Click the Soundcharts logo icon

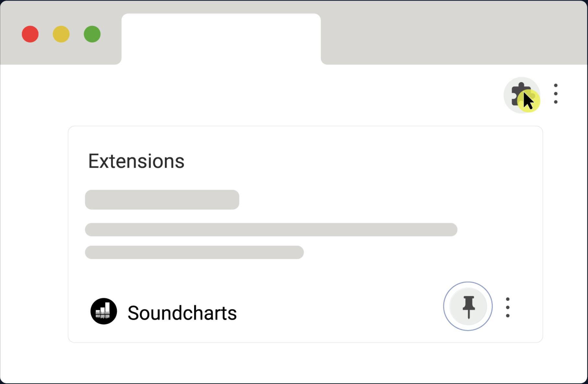104,311
